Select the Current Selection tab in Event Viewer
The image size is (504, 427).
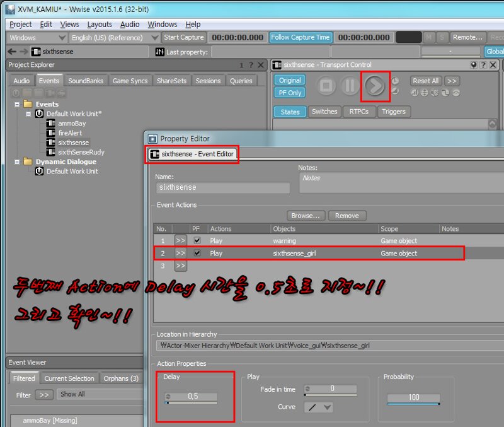69,378
